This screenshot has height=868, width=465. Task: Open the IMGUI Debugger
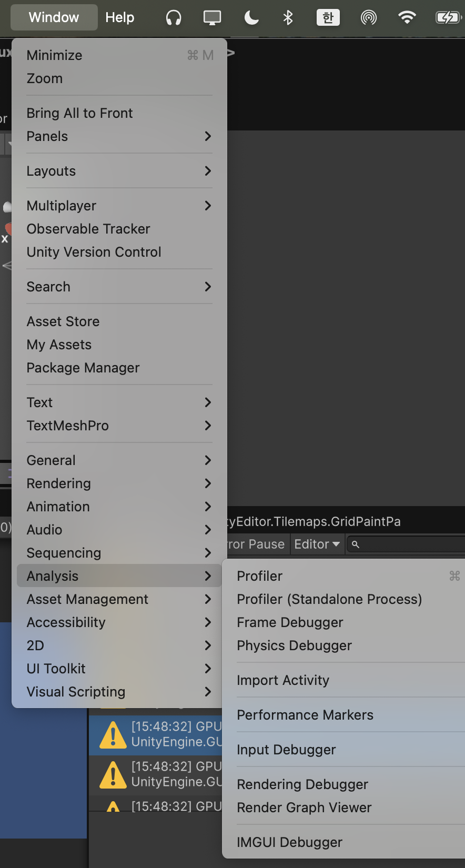click(346, 842)
